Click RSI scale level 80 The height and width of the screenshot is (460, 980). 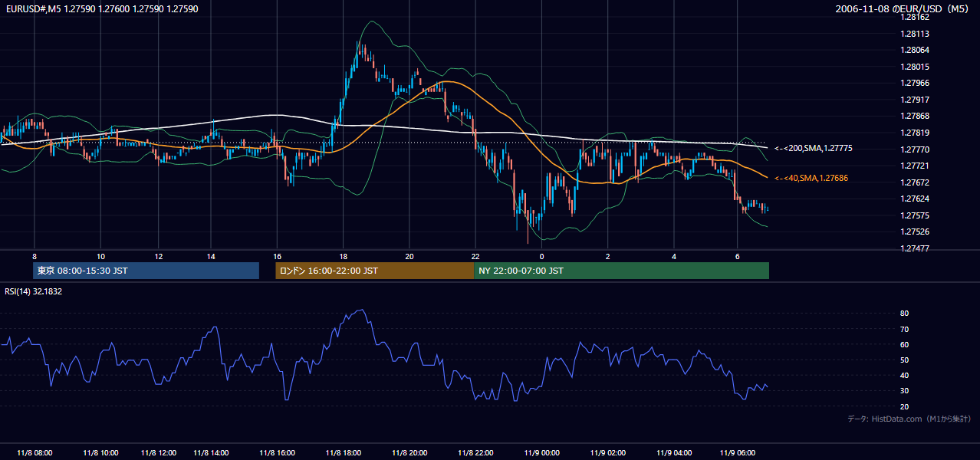[905, 314]
